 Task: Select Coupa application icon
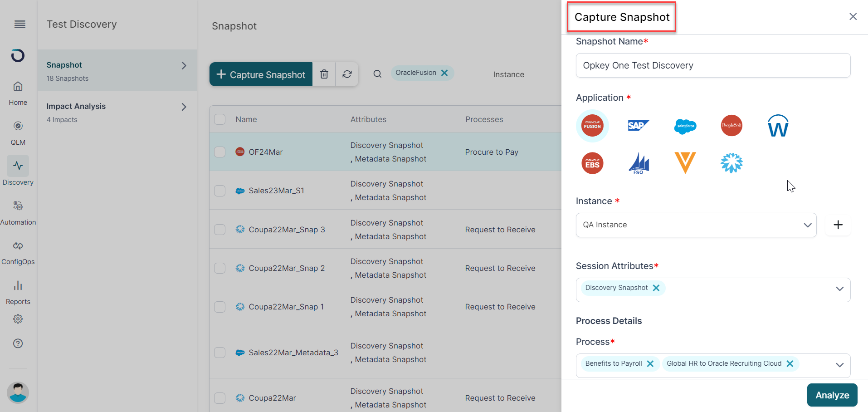coord(731,163)
